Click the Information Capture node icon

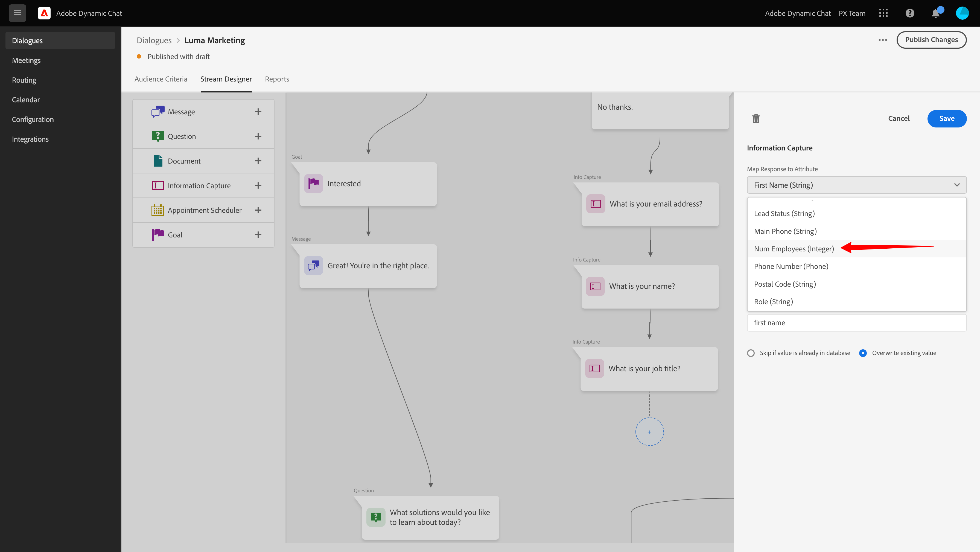tap(157, 185)
